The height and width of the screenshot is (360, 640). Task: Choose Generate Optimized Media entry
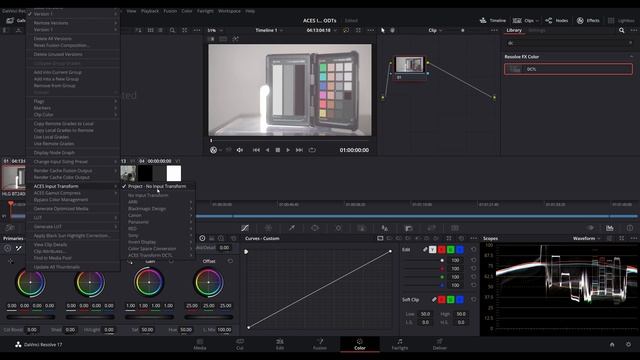(73, 209)
